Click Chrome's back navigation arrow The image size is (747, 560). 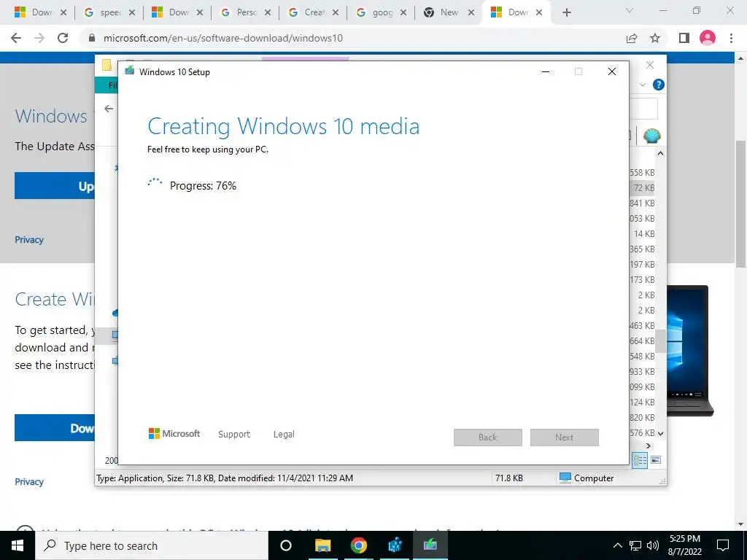click(16, 38)
